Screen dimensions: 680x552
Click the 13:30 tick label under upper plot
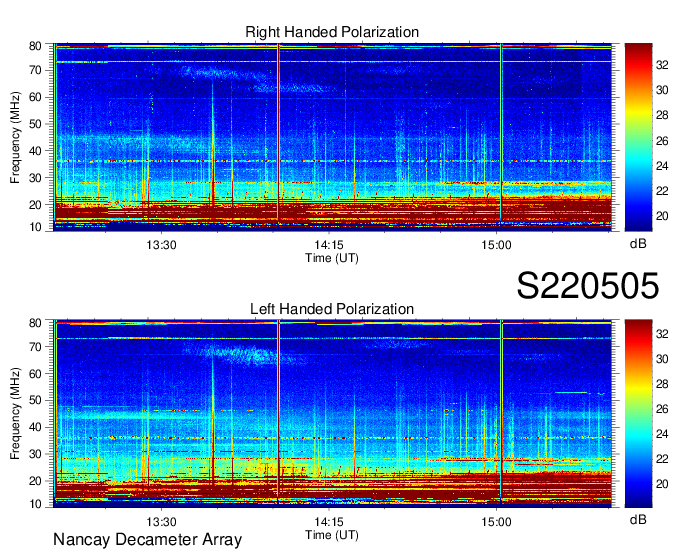(x=161, y=245)
